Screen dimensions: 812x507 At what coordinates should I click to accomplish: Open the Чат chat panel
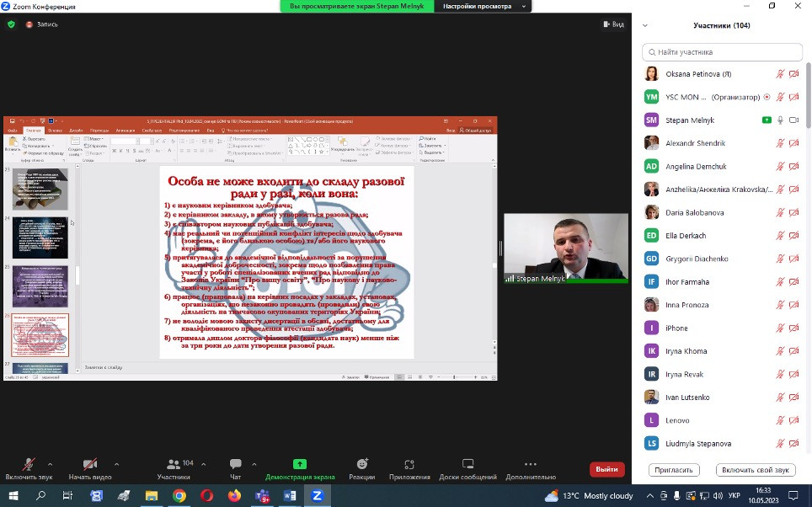[236, 468]
